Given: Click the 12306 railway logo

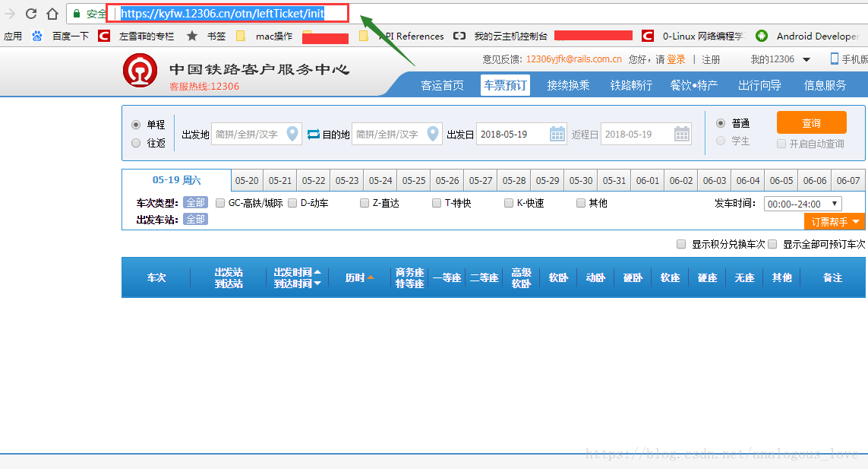Looking at the screenshot, I should (140, 71).
